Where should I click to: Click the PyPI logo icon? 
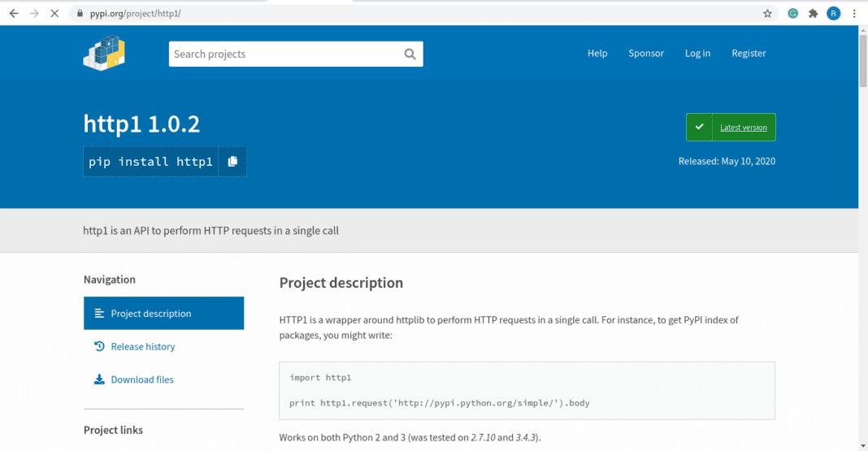(103, 53)
